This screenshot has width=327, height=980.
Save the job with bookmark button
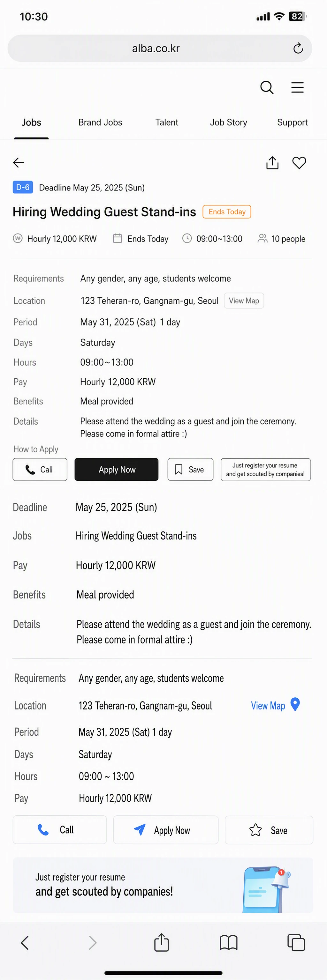click(190, 470)
